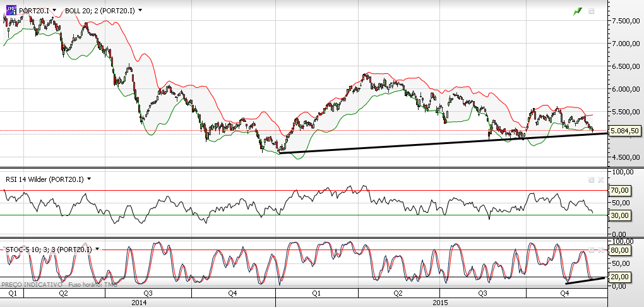Close the RSI 14 Wilder indicator pane
This screenshot has height=307, width=644.
point(600,179)
